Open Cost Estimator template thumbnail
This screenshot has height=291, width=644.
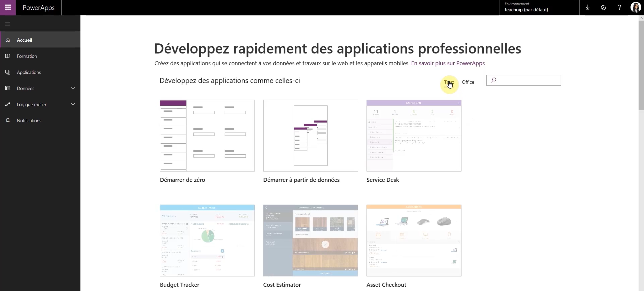tap(311, 241)
